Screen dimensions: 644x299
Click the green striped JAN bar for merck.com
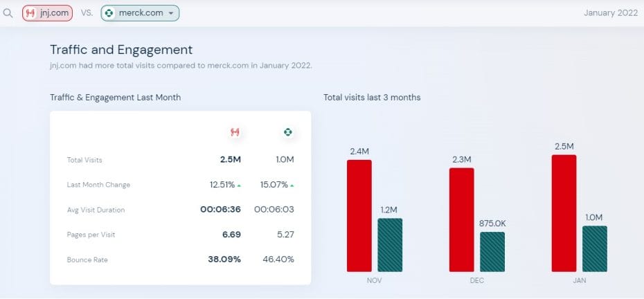coord(595,248)
